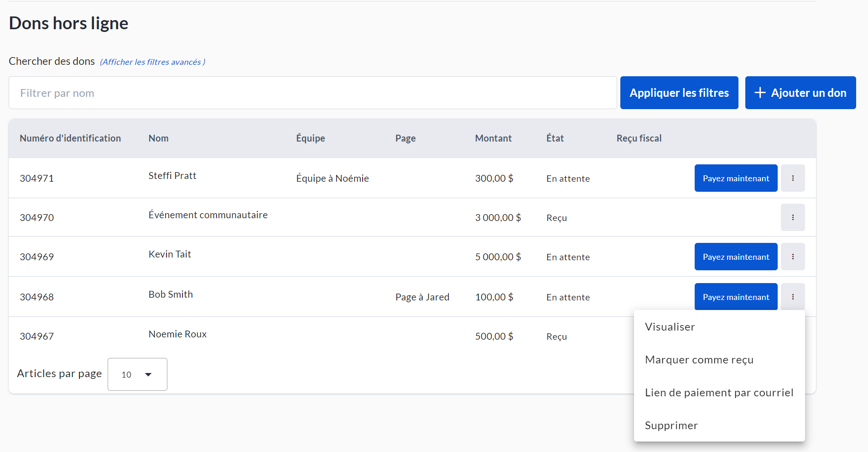Focus the Filtrer par nom search field
Viewport: 868px width, 452px height.
pos(312,93)
